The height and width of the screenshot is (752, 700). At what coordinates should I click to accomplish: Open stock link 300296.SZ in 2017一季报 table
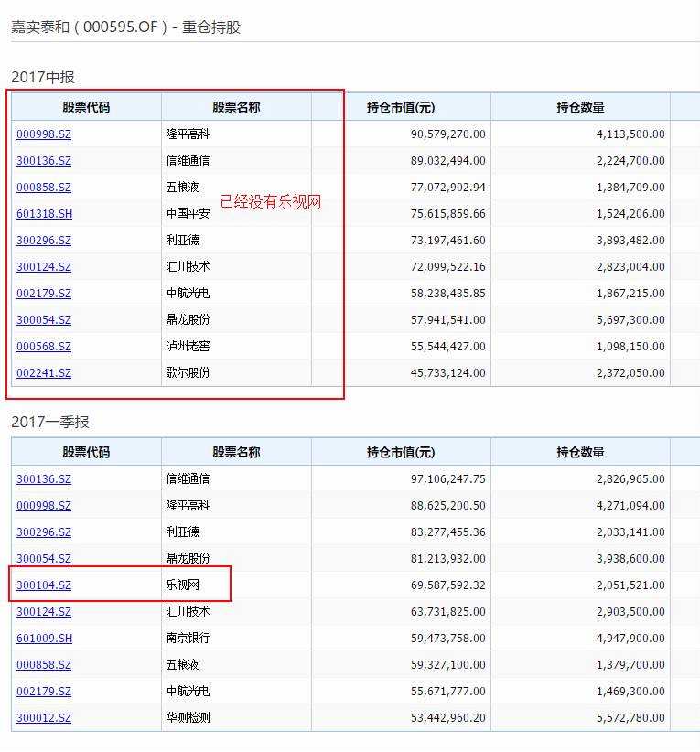click(x=44, y=532)
